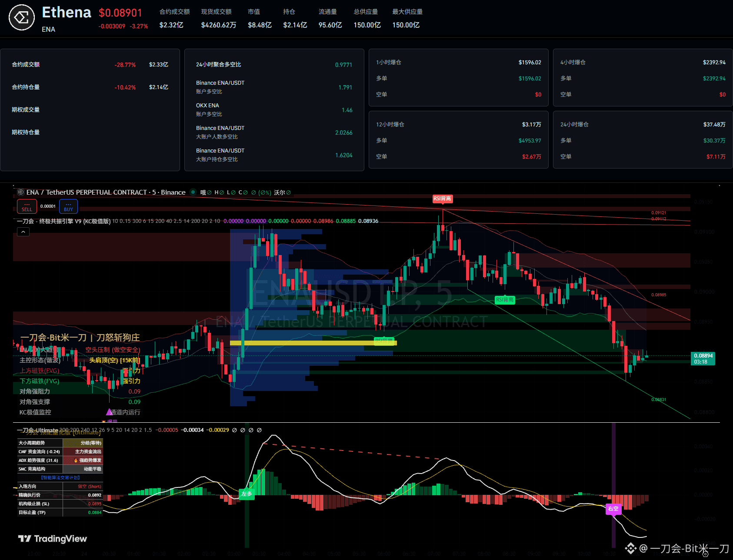Click the 24小时爆仓 long value $30.37万
This screenshot has height=560, width=733.
click(x=714, y=140)
